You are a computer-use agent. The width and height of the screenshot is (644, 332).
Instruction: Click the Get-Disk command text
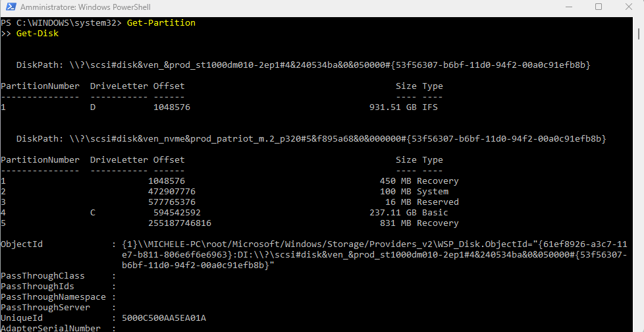coord(38,34)
